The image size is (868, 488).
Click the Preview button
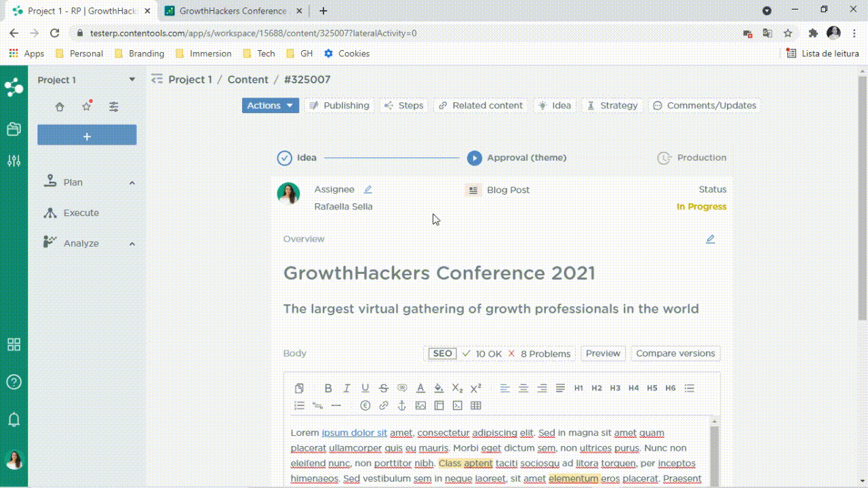click(603, 353)
